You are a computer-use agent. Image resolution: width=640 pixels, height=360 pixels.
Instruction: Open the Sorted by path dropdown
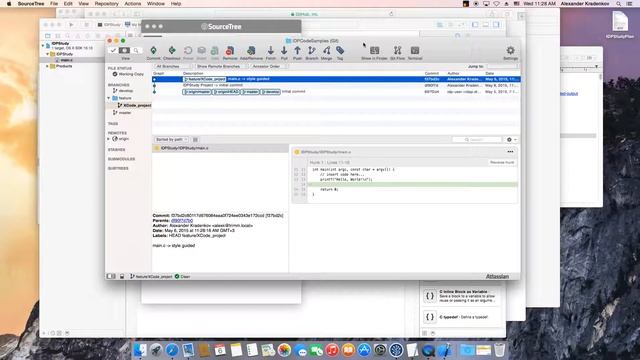171,140
